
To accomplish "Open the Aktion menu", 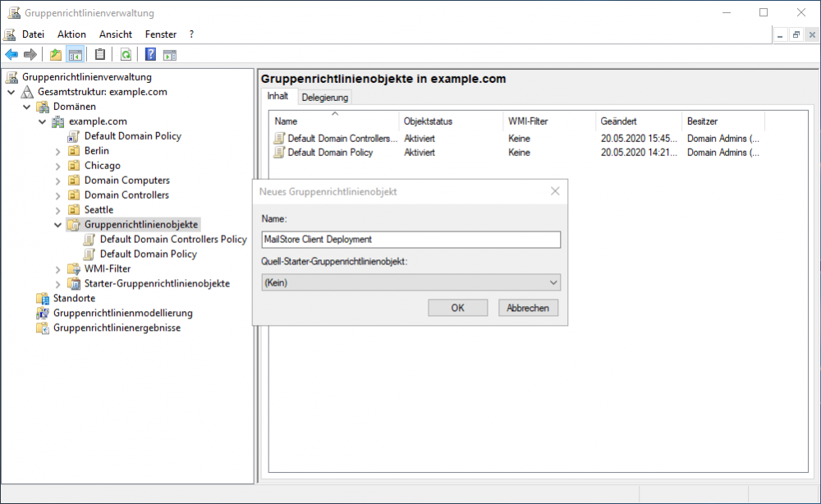I will coord(71,34).
